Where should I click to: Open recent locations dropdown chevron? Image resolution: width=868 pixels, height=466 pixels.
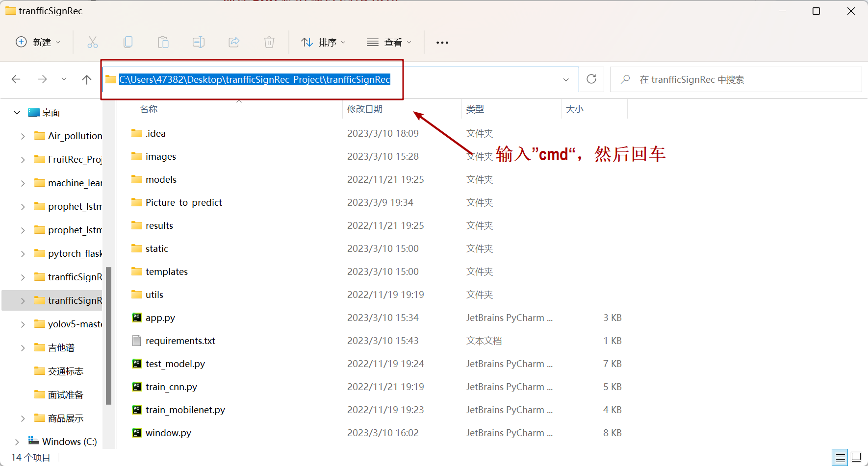[64, 79]
